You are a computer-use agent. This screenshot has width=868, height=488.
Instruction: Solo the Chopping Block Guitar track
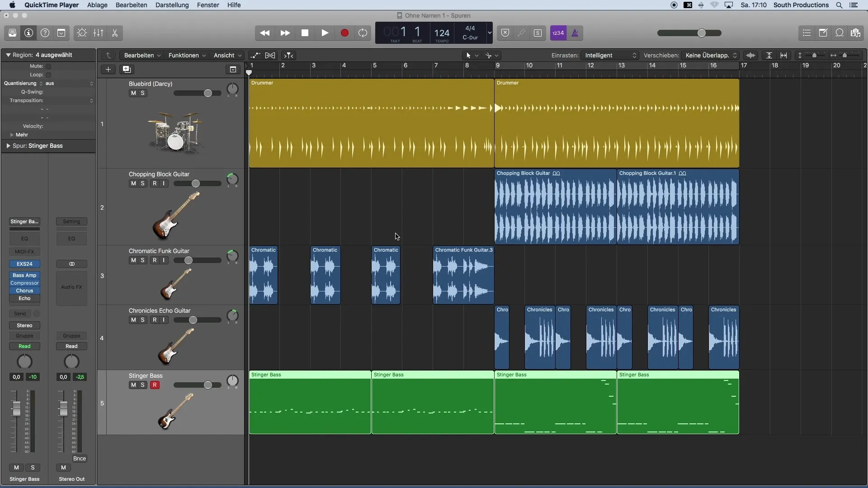click(x=143, y=183)
